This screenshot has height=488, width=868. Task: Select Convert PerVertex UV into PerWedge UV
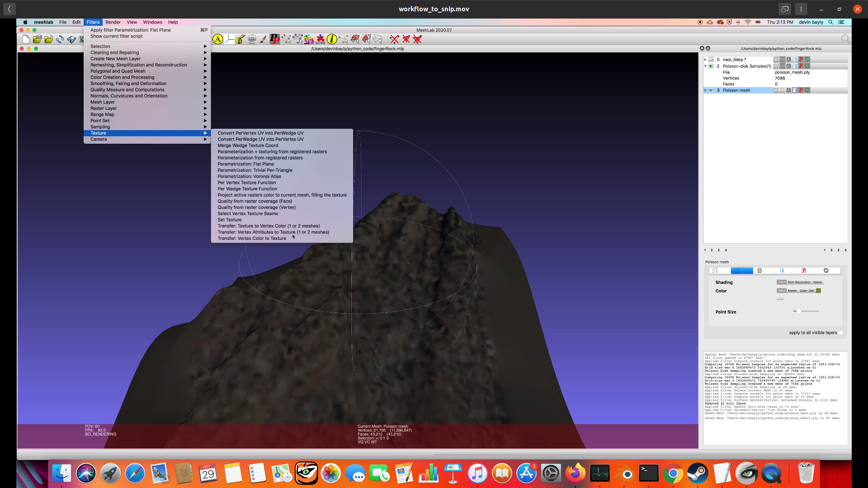click(282, 133)
